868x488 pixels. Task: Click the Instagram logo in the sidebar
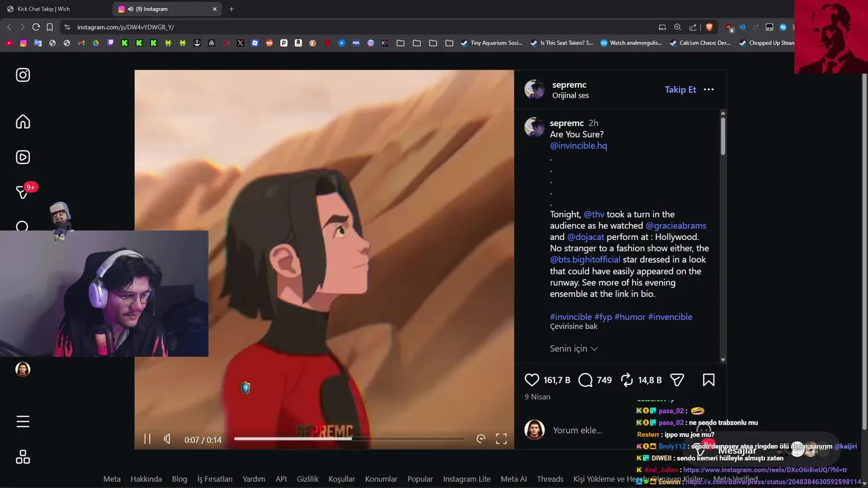pyautogui.click(x=23, y=75)
